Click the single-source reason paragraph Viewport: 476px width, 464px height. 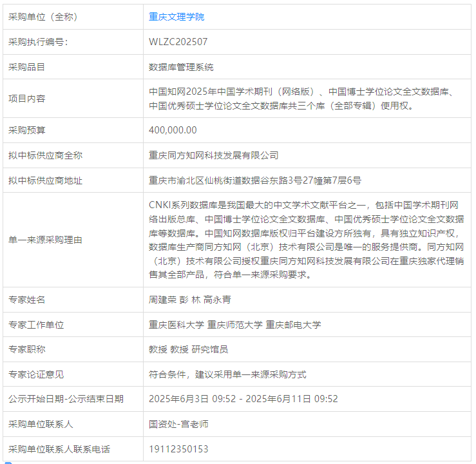[307, 240]
